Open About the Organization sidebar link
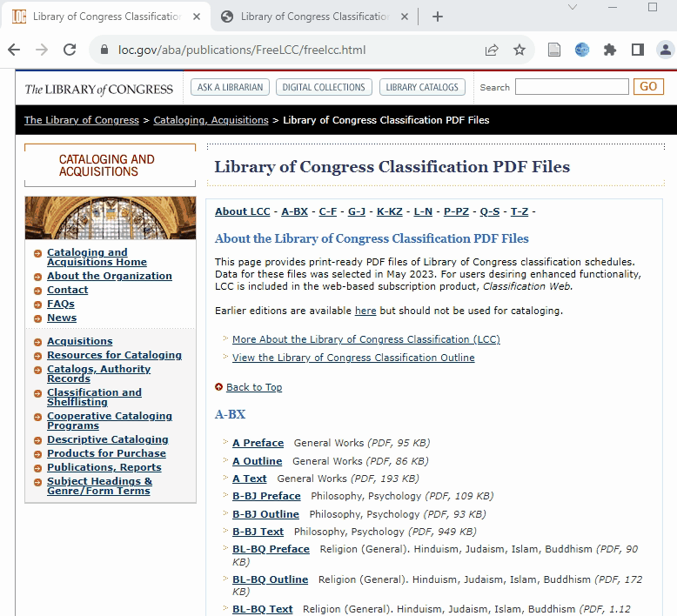 point(110,276)
